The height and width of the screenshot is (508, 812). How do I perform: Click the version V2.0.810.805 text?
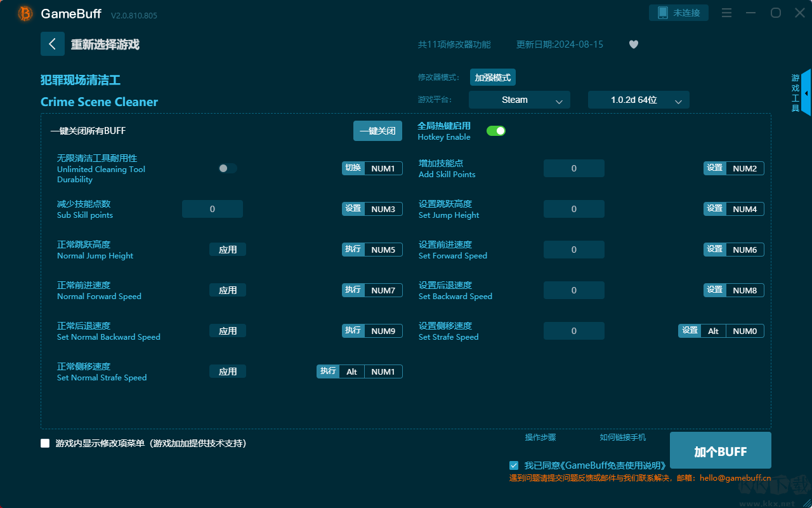click(134, 15)
